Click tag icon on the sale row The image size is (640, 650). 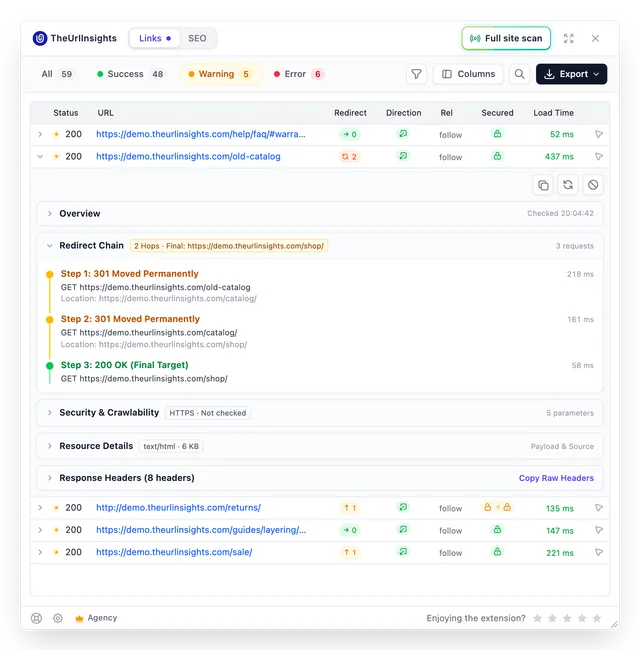(x=599, y=553)
